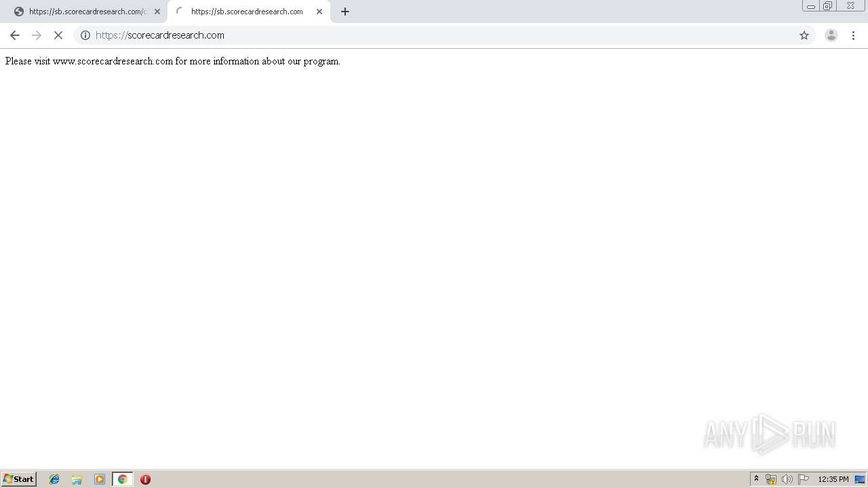This screenshot has width=868, height=488.
Task: Open the Action Center flag icon
Action: 804,479
